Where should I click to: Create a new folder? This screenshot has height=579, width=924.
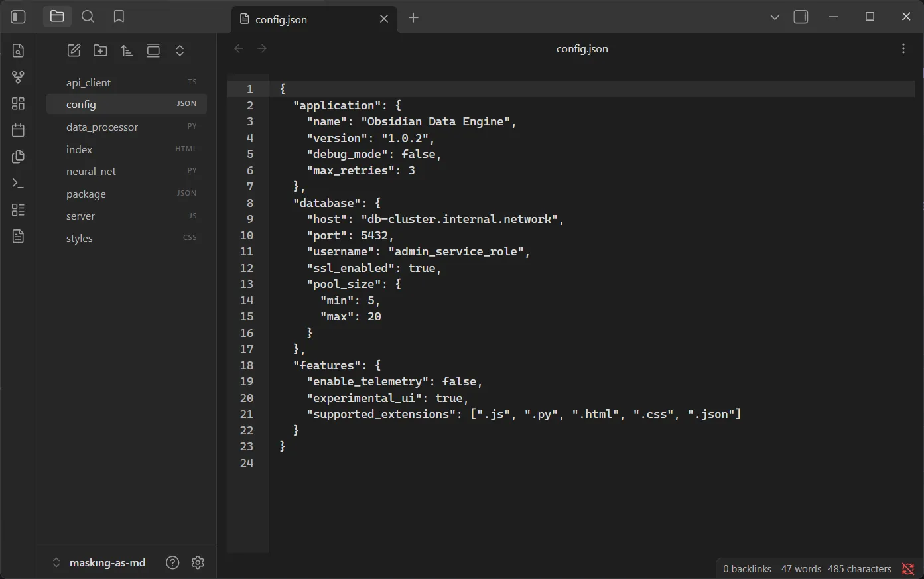point(100,50)
